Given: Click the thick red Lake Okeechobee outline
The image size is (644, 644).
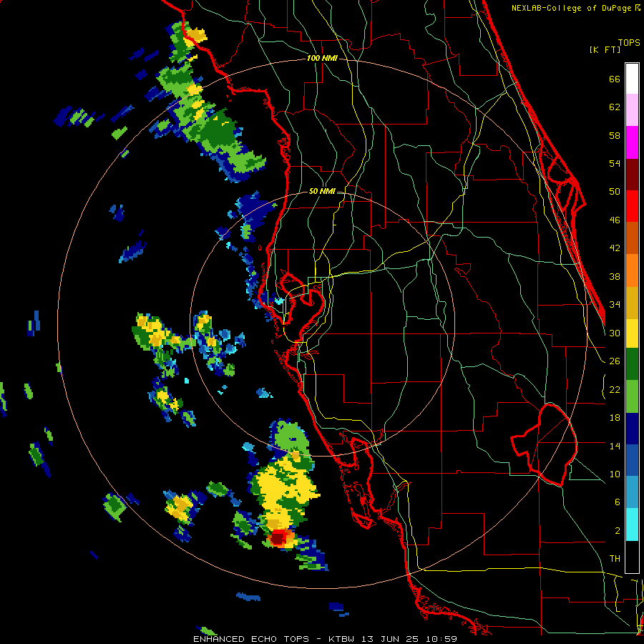Looking at the screenshot, I should (546, 445).
